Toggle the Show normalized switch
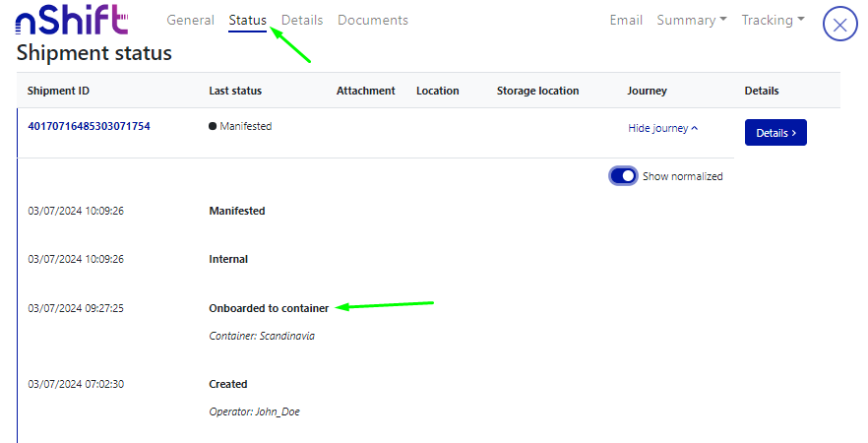This screenshot has width=868, height=443. (623, 176)
